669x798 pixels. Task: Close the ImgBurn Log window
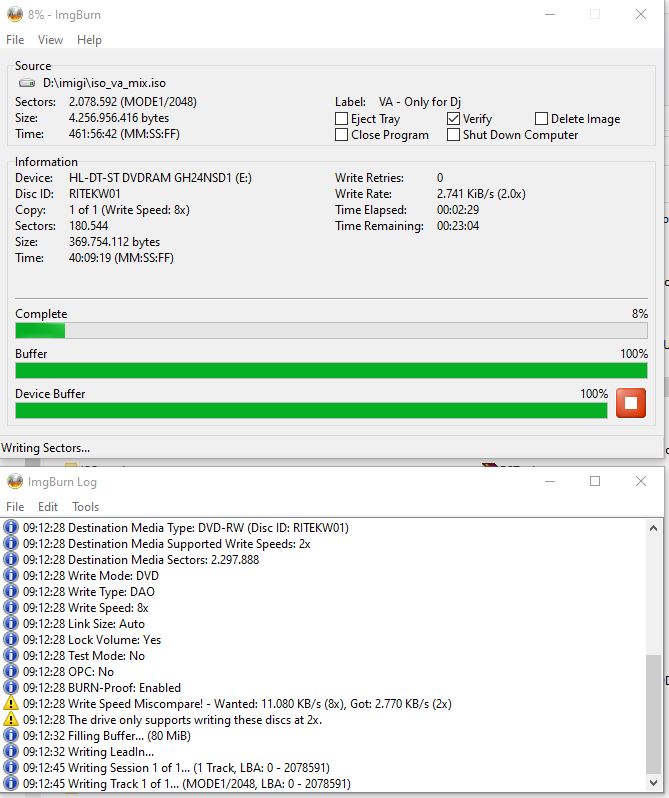pos(641,481)
